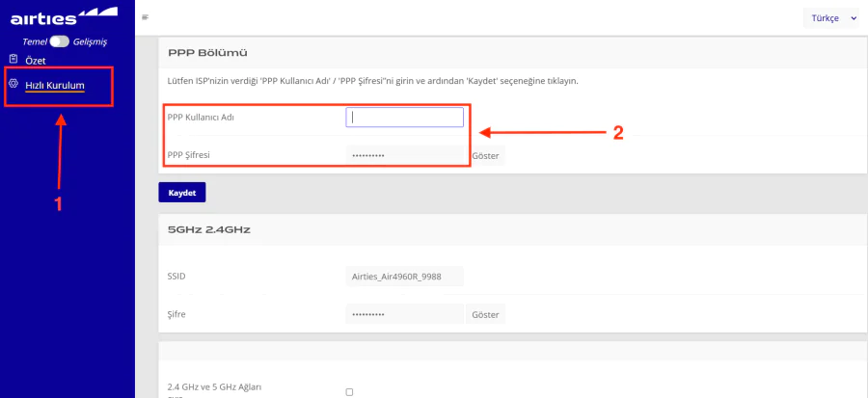Image resolution: width=868 pixels, height=398 pixels.
Task: Click the sidebar collapse hamburger icon
Action: click(146, 17)
